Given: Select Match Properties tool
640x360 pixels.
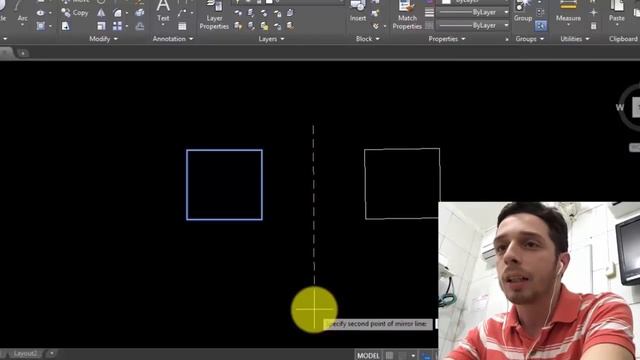Looking at the screenshot, I should click(x=407, y=15).
